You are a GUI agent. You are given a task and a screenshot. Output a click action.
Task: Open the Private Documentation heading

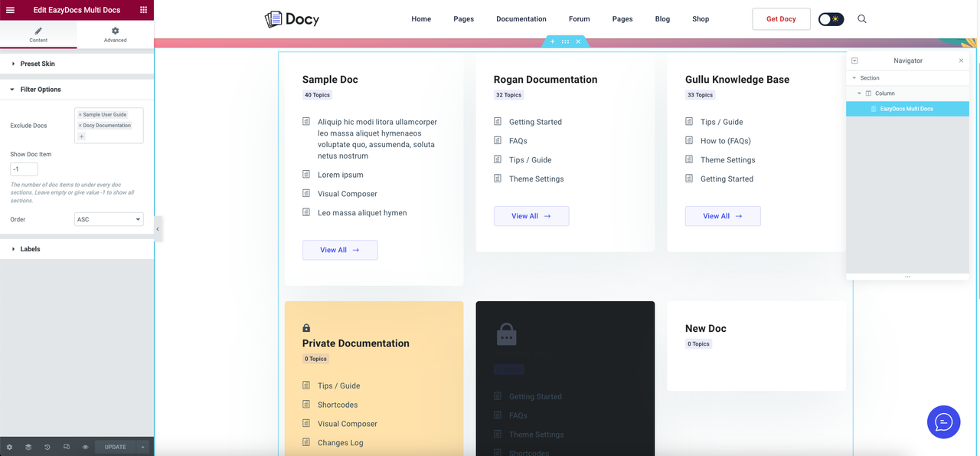[356, 343]
